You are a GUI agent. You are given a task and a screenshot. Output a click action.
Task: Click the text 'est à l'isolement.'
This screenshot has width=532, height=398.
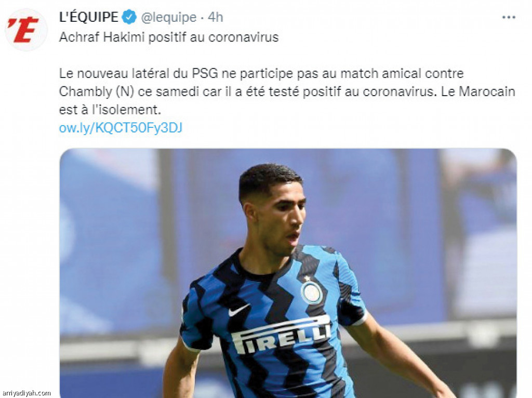(110, 110)
